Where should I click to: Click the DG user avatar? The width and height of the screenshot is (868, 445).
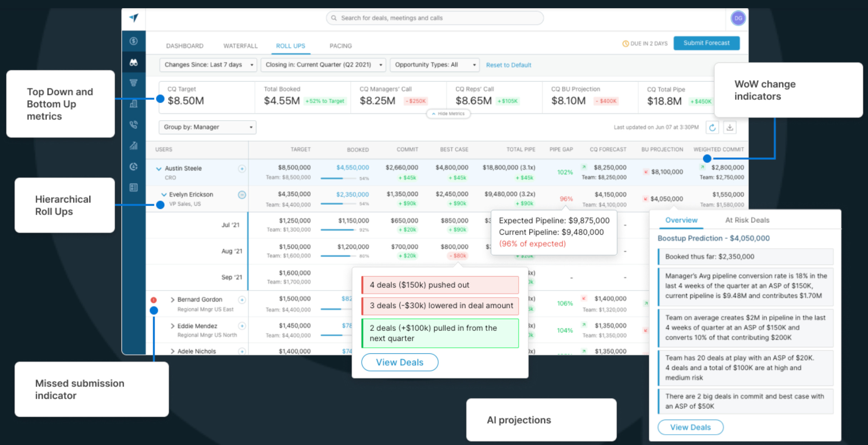(738, 18)
